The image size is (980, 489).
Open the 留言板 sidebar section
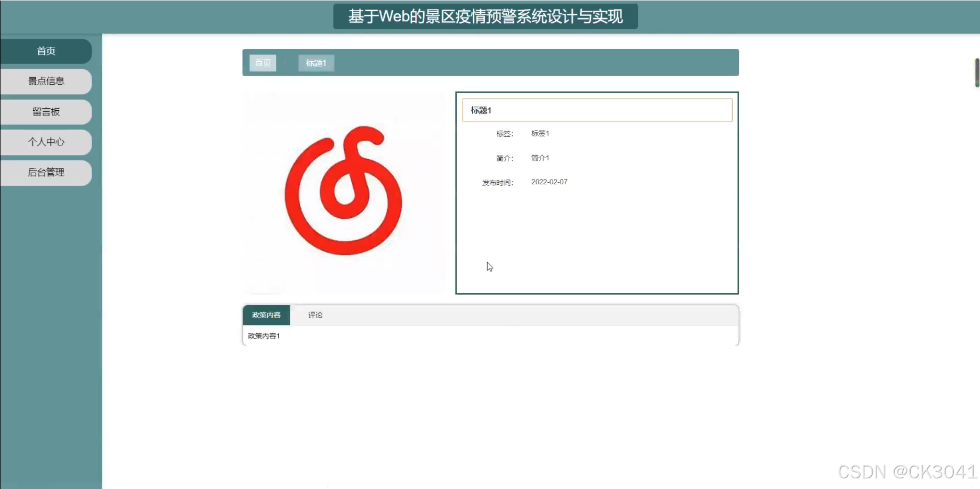pos(46,112)
